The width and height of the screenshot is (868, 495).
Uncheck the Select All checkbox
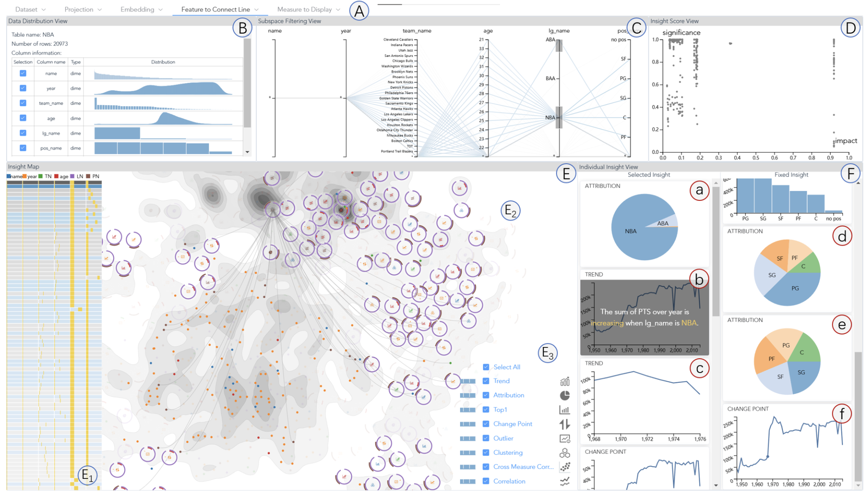pos(486,367)
